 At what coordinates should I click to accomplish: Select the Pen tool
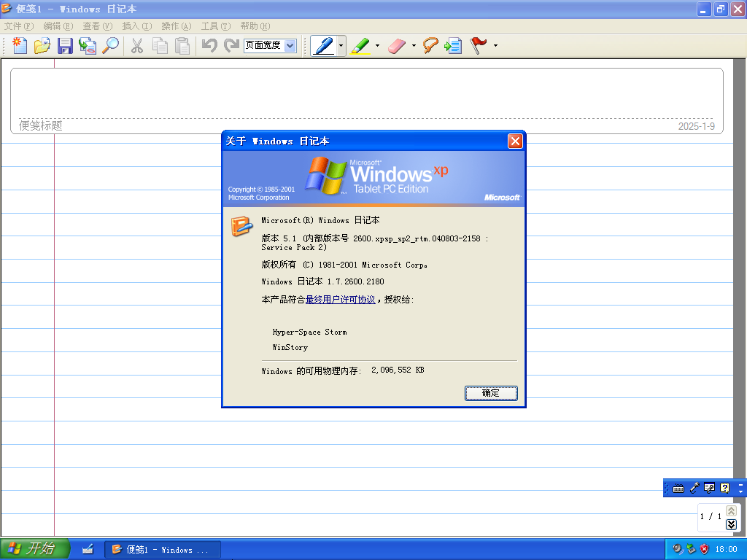pos(324,46)
